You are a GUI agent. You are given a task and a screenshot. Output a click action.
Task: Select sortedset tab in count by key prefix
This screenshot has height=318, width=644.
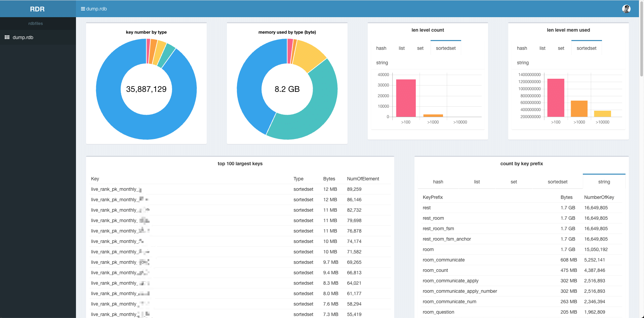click(x=557, y=182)
